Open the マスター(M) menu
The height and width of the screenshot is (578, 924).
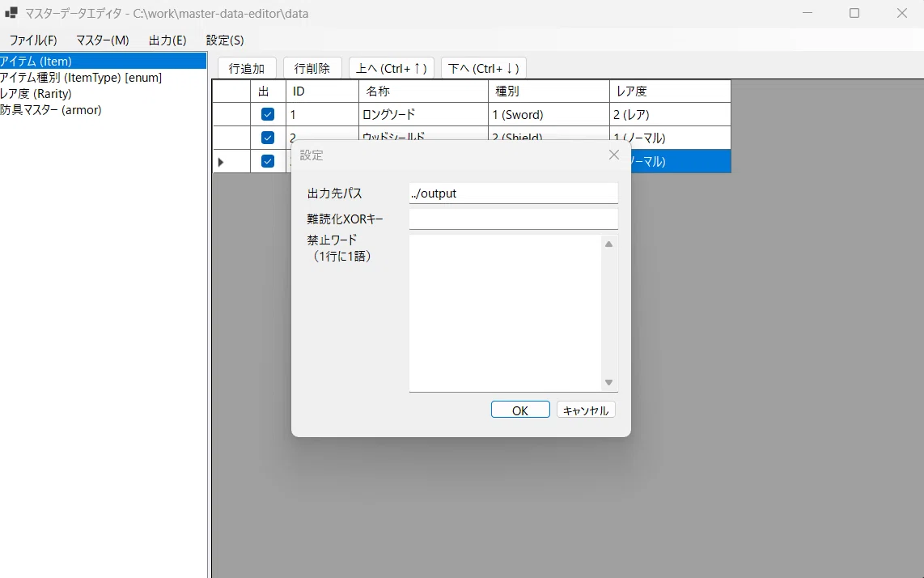click(103, 40)
